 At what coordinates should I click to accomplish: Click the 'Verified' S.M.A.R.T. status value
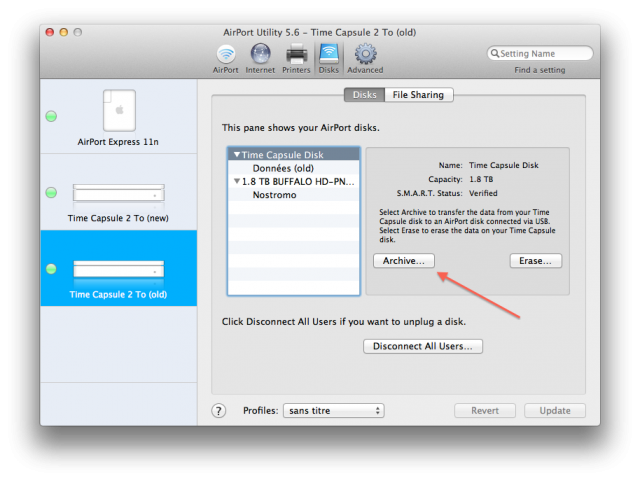483,193
